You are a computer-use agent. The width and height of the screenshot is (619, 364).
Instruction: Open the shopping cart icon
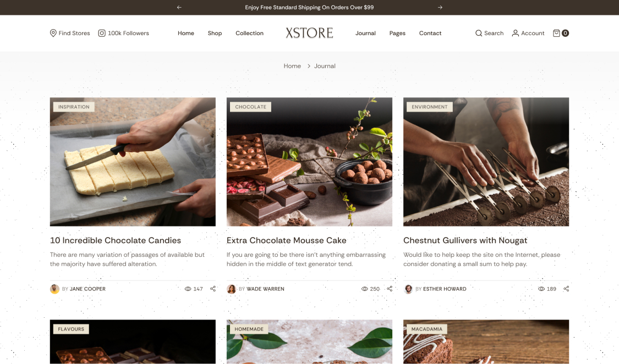click(556, 33)
